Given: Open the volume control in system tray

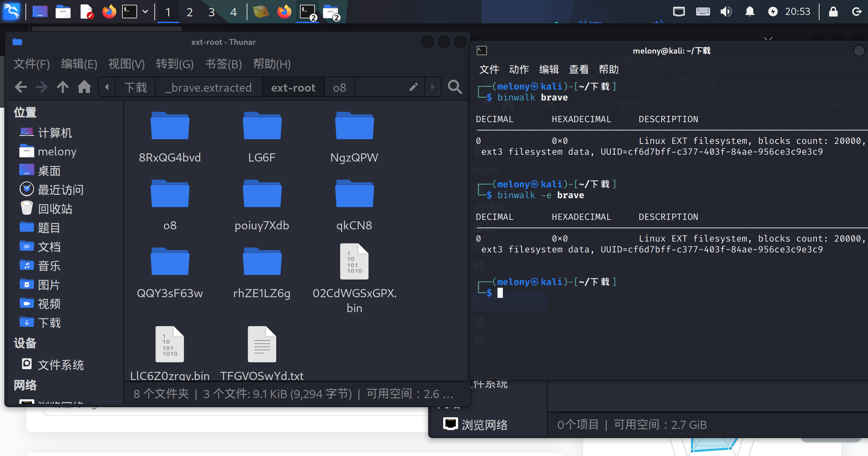Looking at the screenshot, I should coord(726,12).
